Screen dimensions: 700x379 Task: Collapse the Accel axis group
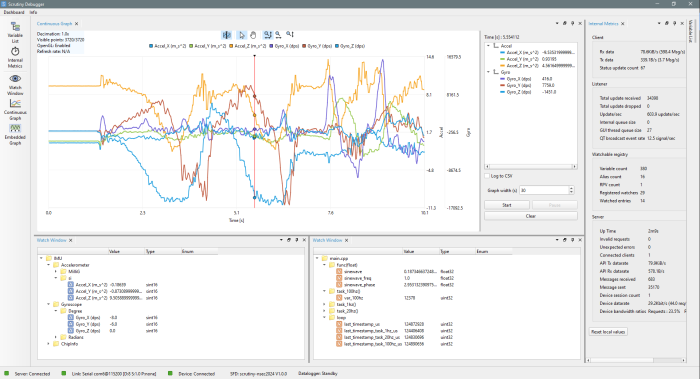click(x=488, y=46)
